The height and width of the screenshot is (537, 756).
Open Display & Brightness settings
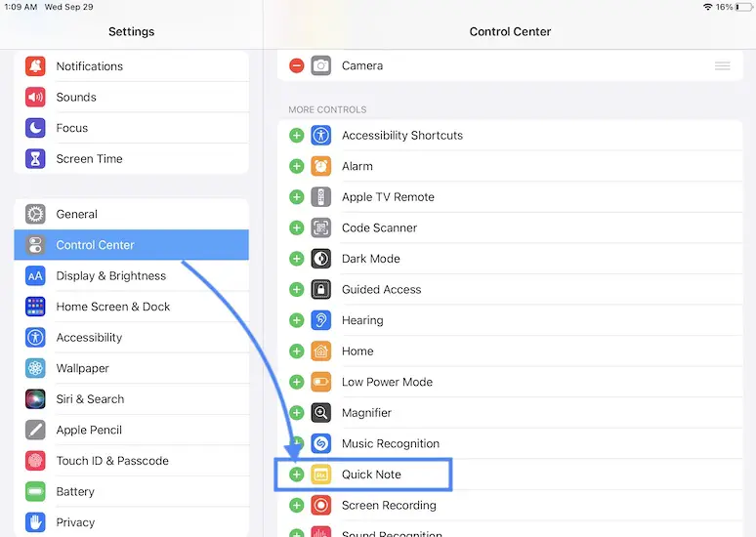[x=110, y=276]
